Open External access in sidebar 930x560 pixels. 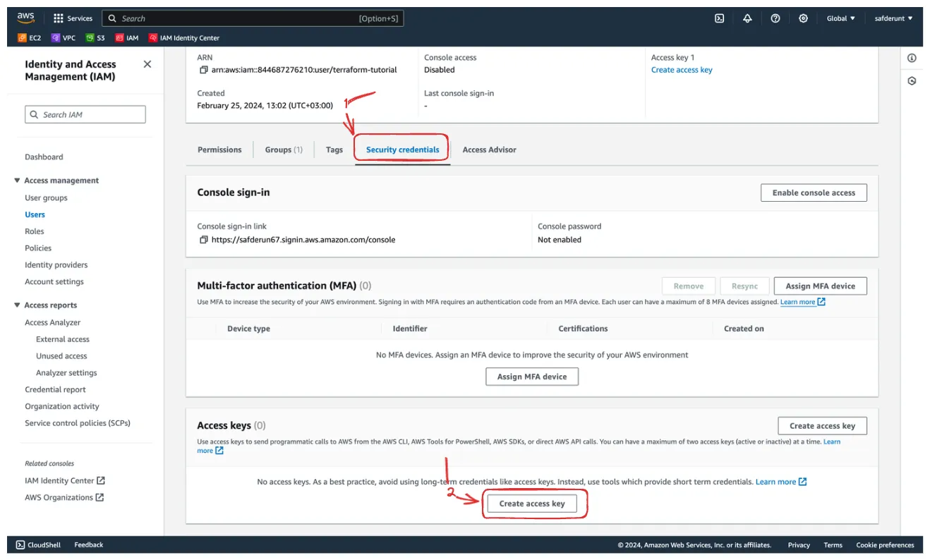(x=63, y=339)
